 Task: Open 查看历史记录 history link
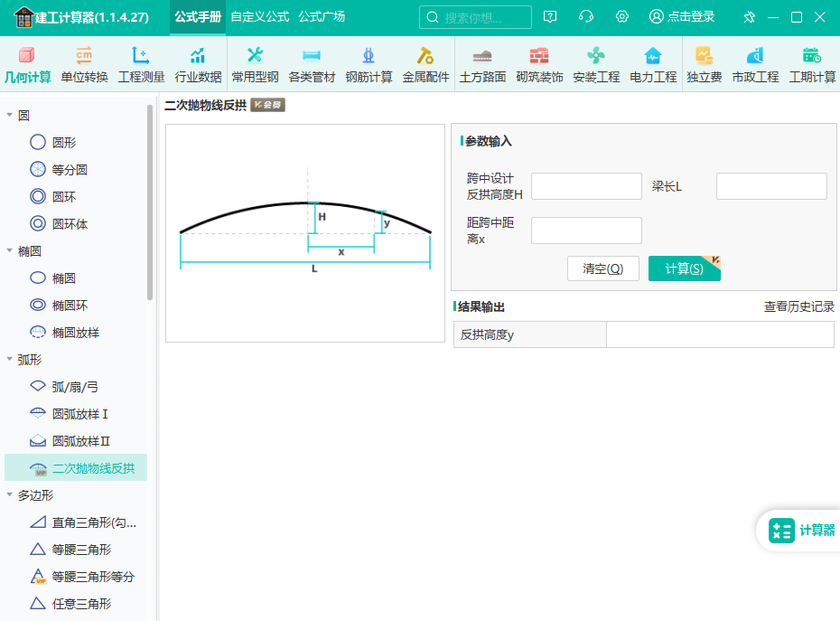point(798,307)
